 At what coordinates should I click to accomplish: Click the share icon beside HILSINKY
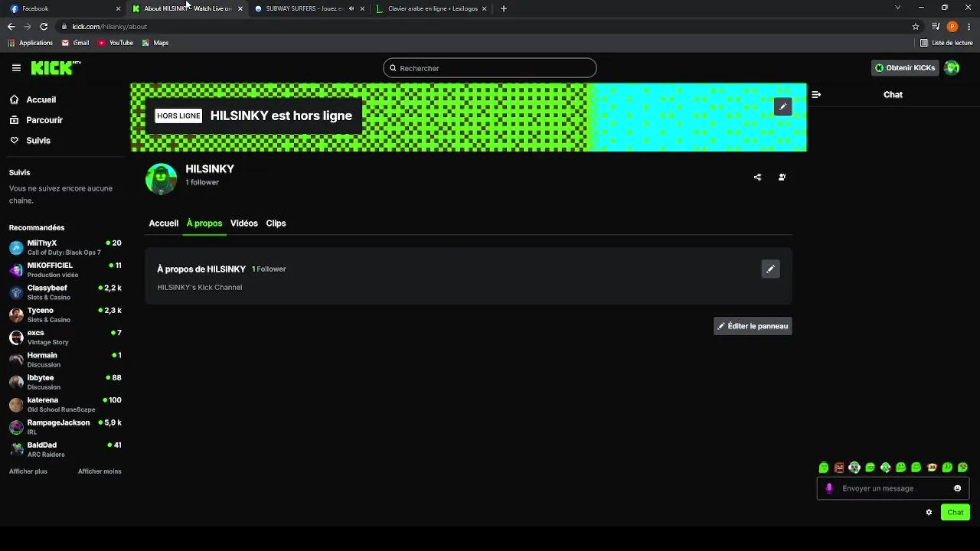[x=757, y=177]
